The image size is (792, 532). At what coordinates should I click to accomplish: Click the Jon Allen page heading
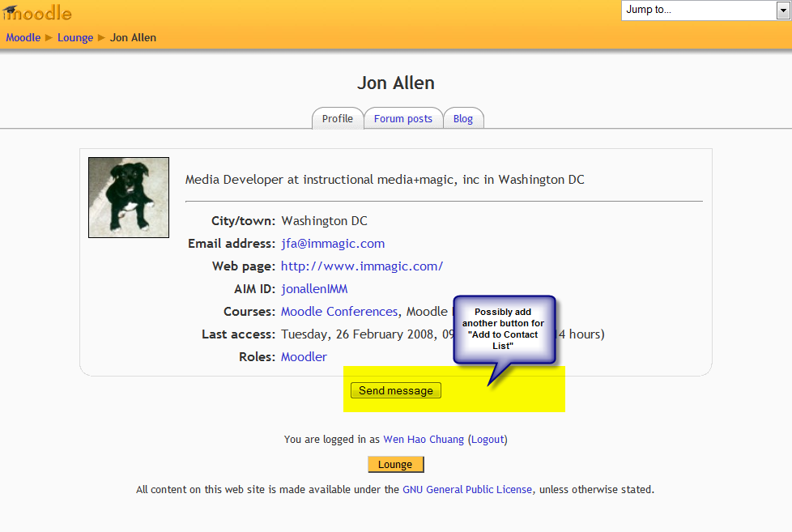coord(396,83)
